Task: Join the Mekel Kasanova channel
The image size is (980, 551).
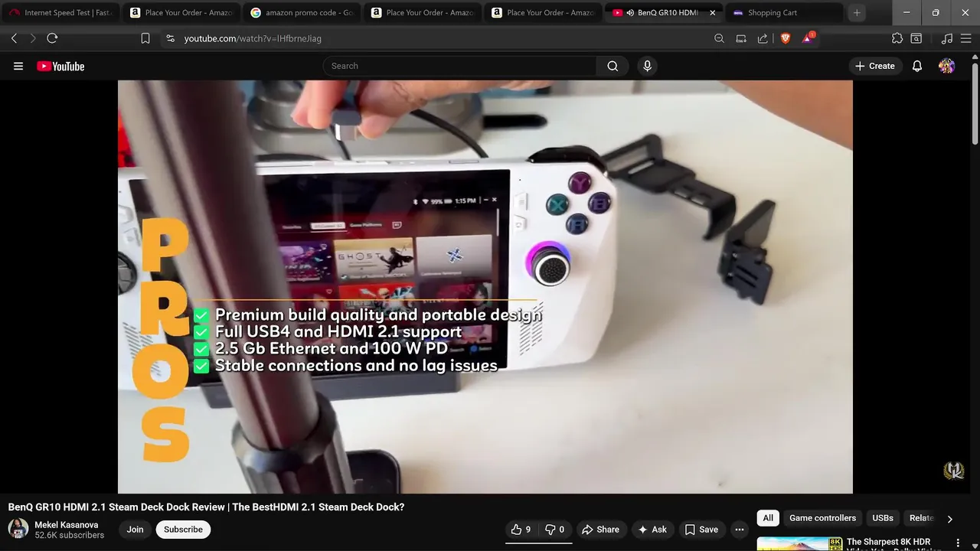Action: click(135, 530)
